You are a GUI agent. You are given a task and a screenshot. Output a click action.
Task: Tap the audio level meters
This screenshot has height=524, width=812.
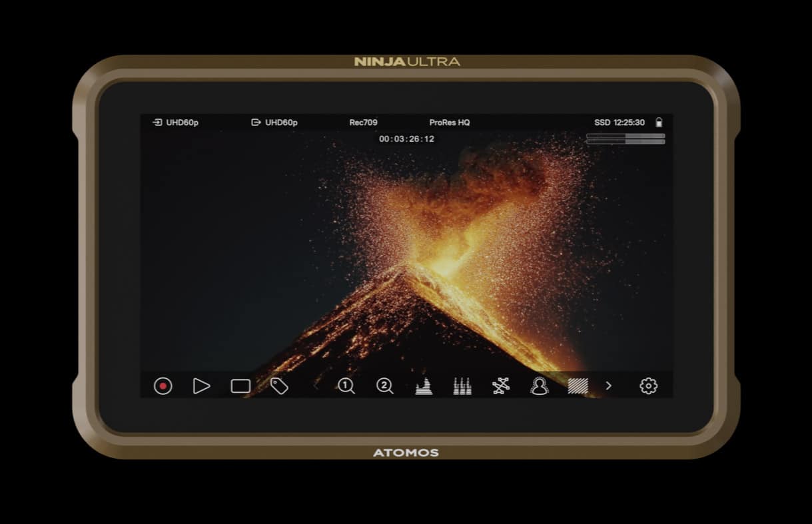pos(625,138)
